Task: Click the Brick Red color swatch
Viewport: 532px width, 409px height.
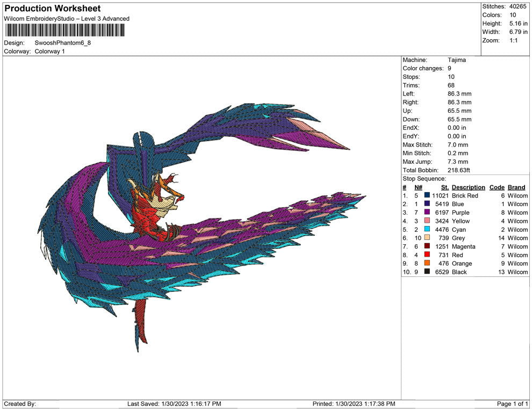Action: [x=427, y=196]
